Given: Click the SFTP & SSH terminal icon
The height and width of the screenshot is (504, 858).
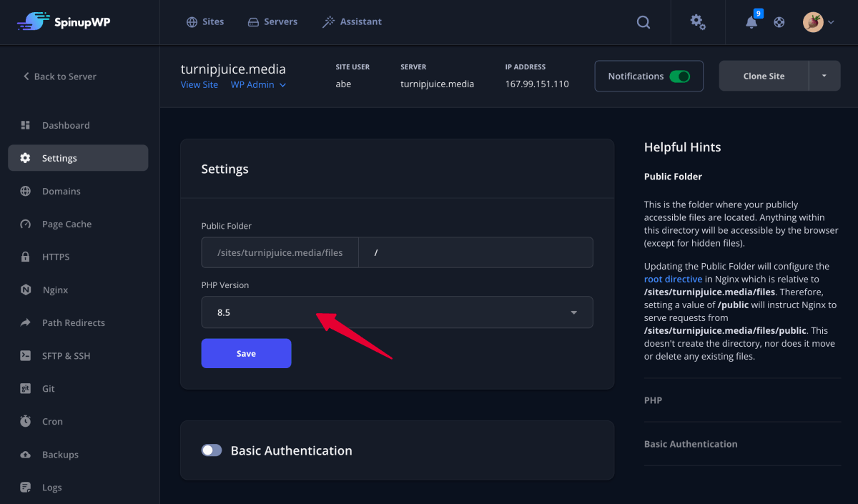Looking at the screenshot, I should point(26,355).
